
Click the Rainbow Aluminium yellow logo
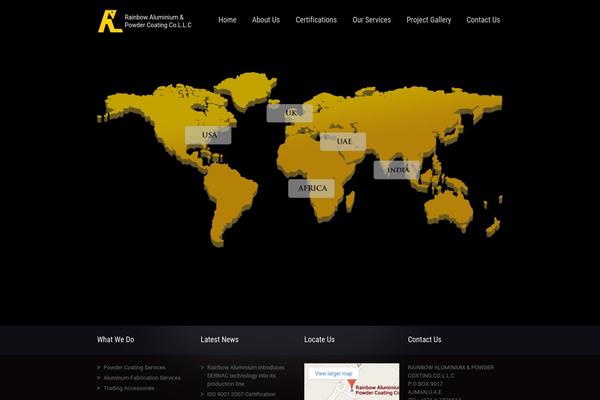[110, 21]
